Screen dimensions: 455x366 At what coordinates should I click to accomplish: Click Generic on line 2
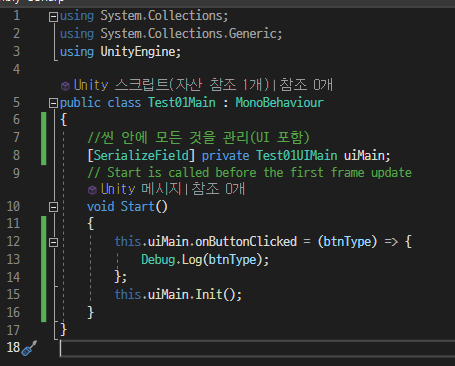click(x=252, y=34)
